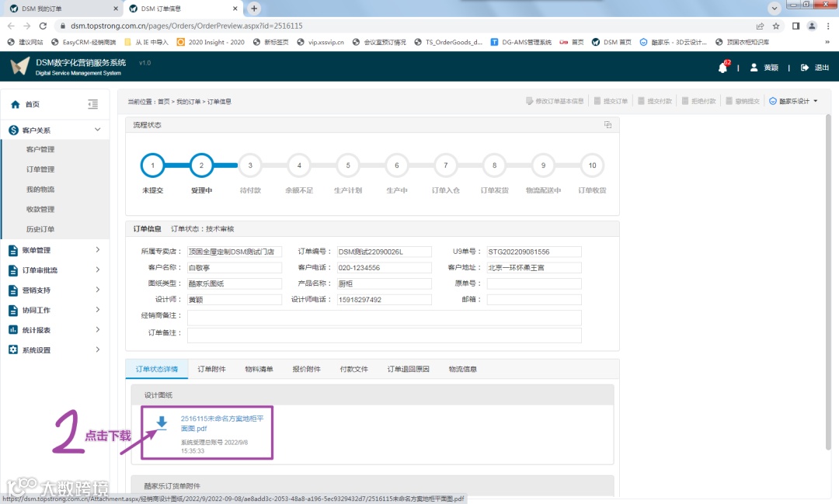Click workflow step 2 受理中 circle
This screenshot has width=839, height=504.
coord(201,165)
